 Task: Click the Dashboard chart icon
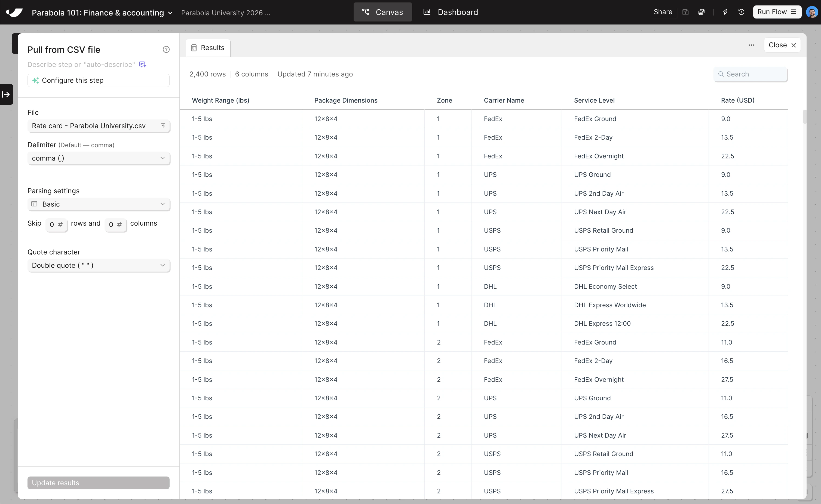point(427,12)
